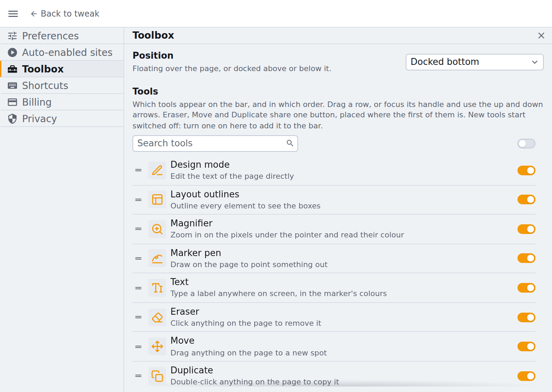Disable the Design mode tool
The height and width of the screenshot is (392, 552).
526,170
